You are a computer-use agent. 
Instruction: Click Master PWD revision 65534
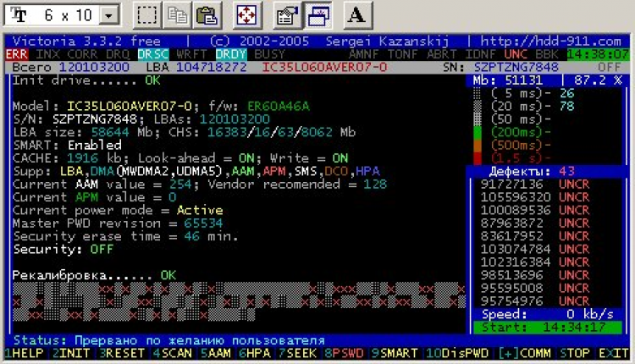[x=204, y=223]
